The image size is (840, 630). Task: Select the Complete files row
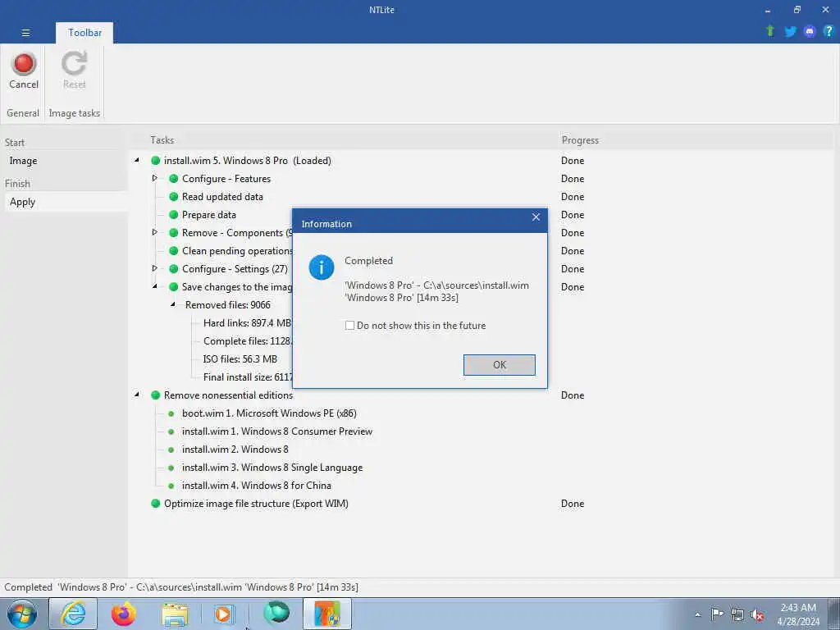pos(247,341)
